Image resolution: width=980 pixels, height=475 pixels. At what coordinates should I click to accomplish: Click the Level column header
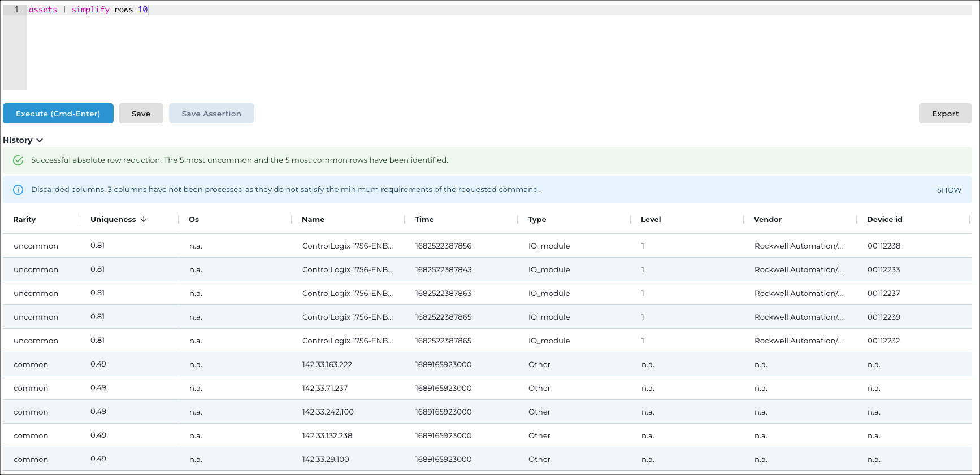click(x=651, y=219)
